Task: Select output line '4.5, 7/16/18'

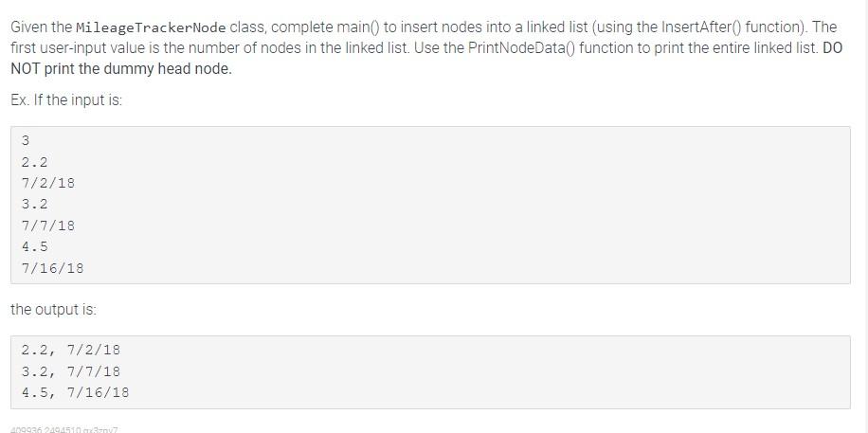Action: 75,392
